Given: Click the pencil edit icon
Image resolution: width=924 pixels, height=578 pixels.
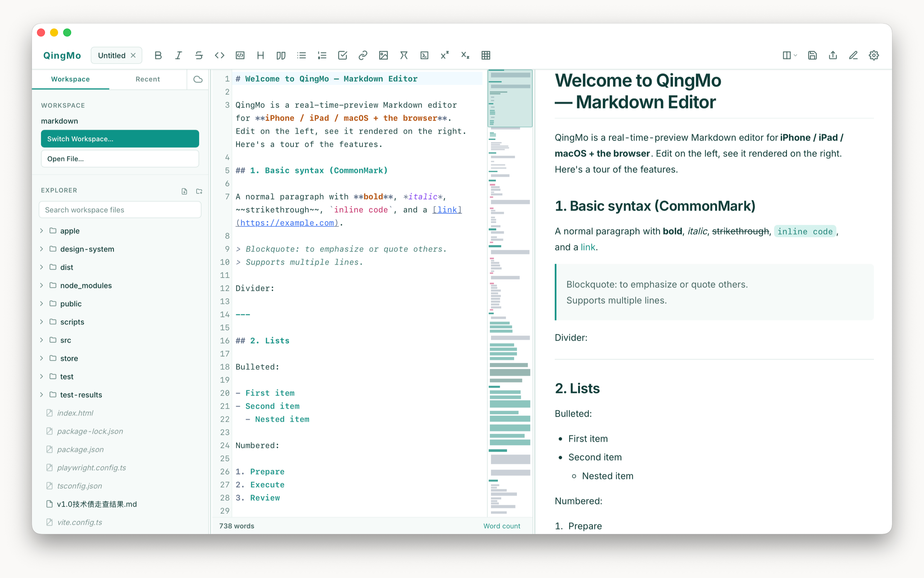Looking at the screenshot, I should [x=853, y=56].
